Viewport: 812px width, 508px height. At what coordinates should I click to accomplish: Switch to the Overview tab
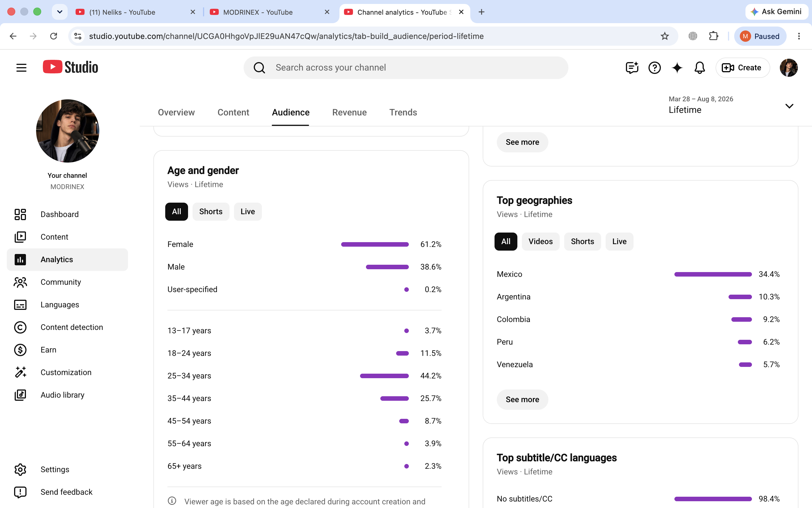click(x=176, y=113)
